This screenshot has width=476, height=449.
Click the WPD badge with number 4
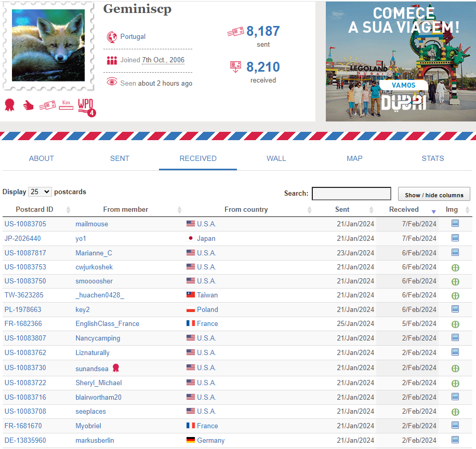point(86,106)
